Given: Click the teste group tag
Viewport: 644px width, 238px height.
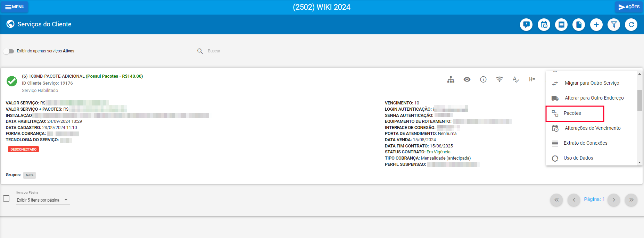Looking at the screenshot, I should tap(30, 175).
